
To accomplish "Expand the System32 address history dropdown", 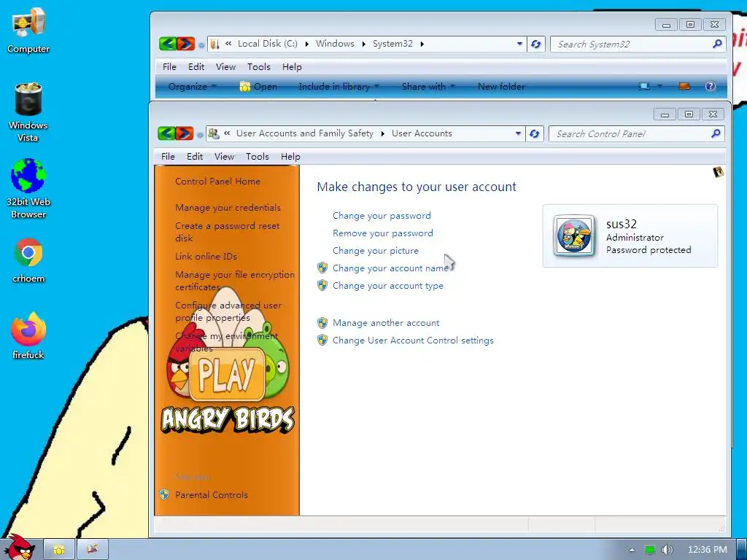I will point(519,44).
